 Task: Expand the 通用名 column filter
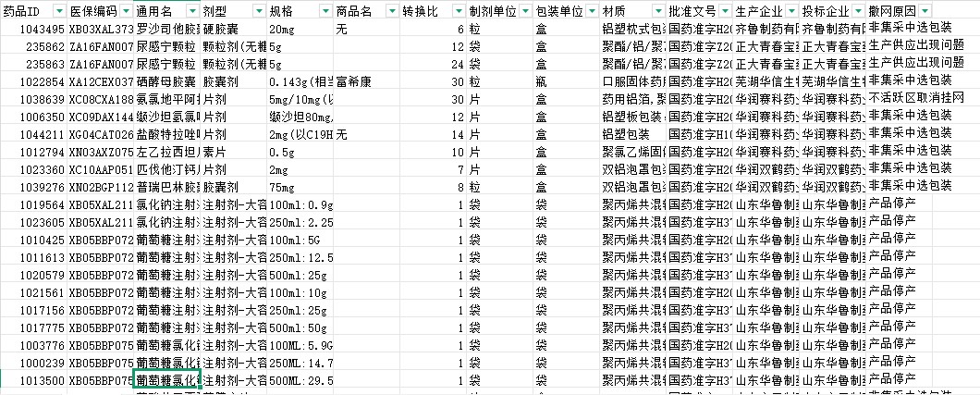(192, 11)
